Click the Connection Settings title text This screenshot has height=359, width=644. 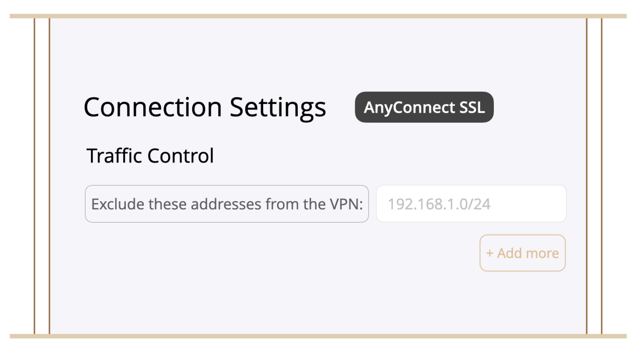coord(205,108)
